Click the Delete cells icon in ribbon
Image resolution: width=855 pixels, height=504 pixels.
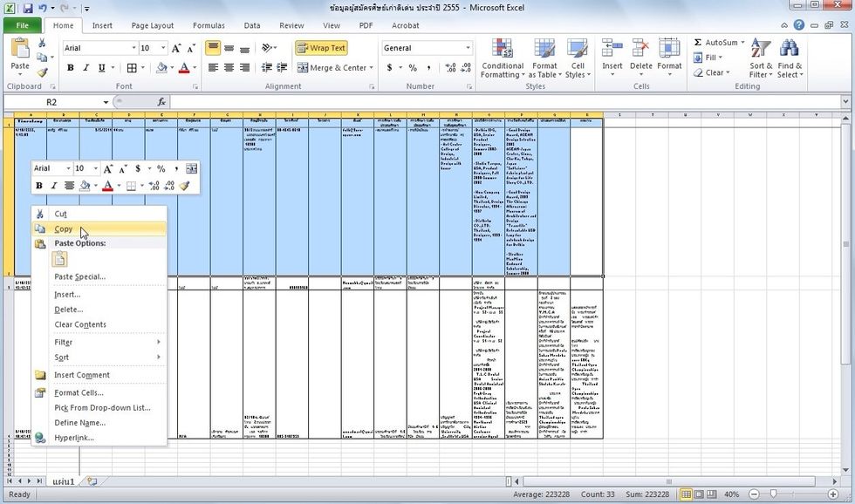point(641,50)
